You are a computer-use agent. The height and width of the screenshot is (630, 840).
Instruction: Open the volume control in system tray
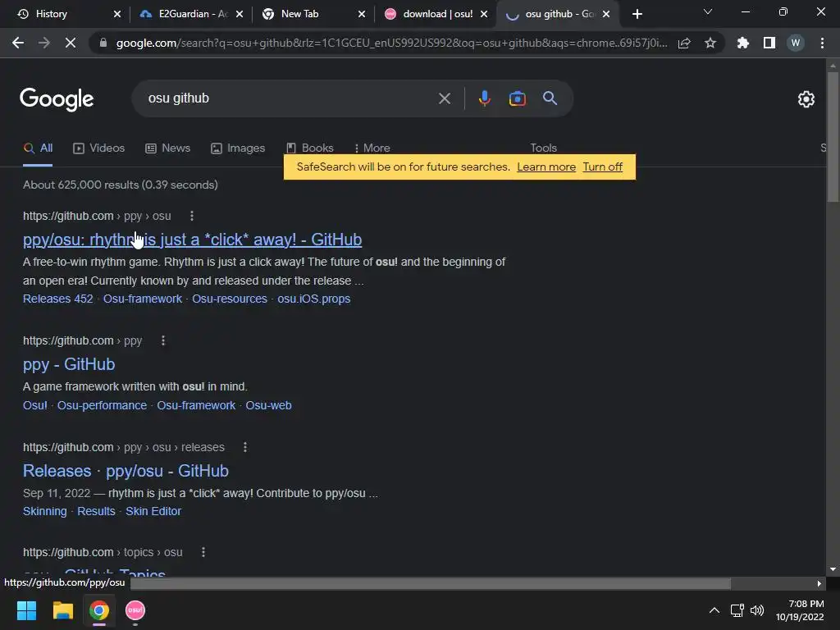[x=757, y=610]
